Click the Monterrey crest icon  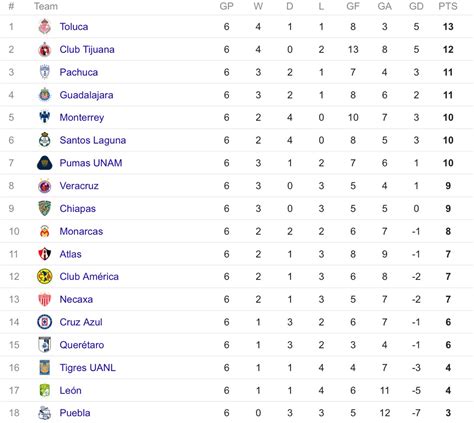pyautogui.click(x=45, y=117)
